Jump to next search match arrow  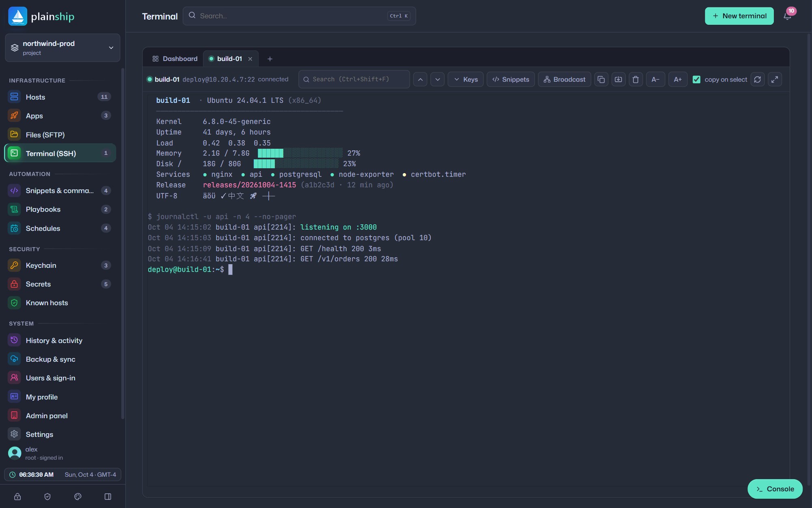(437, 79)
